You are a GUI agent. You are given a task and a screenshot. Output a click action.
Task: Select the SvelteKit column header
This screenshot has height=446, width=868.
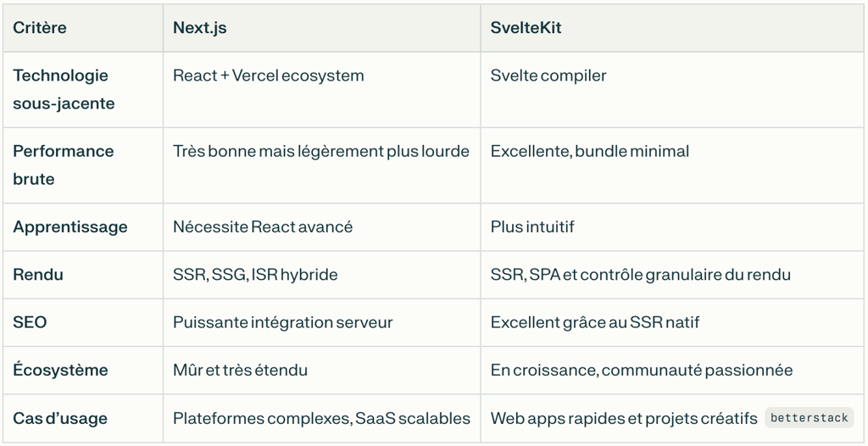(526, 28)
